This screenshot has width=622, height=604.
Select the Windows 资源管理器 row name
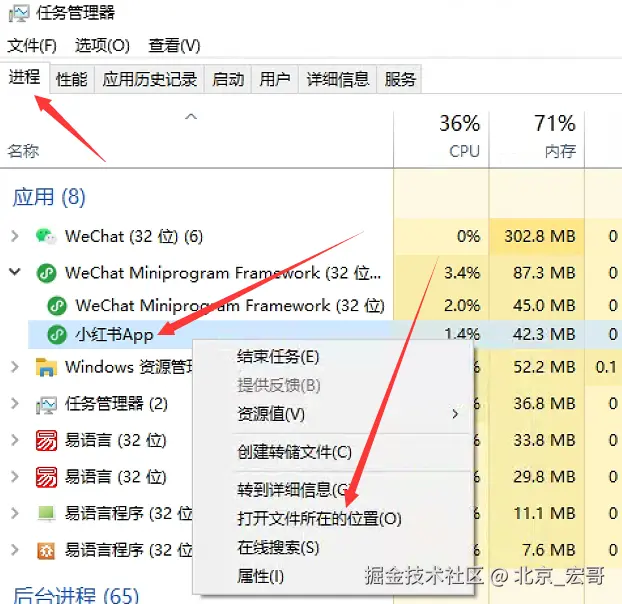(129, 367)
